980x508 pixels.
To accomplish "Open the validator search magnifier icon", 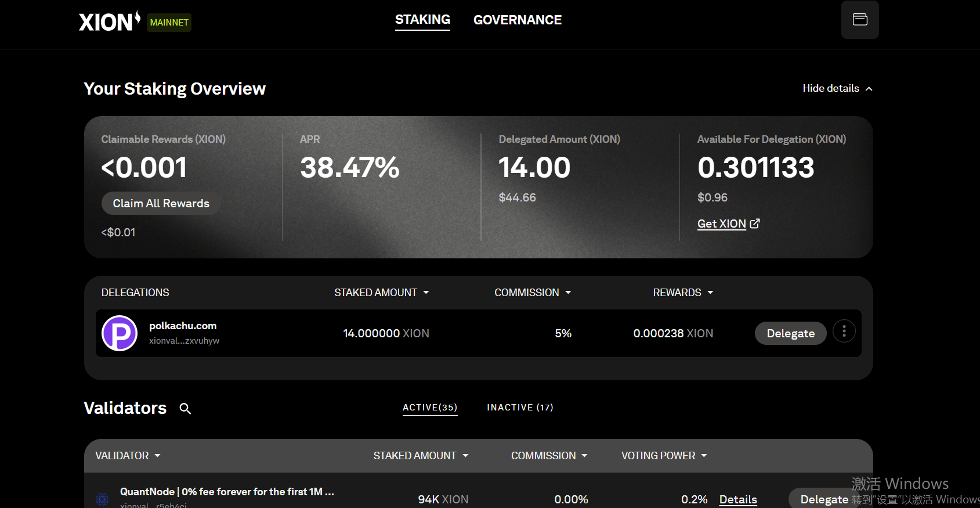I will pos(185,409).
